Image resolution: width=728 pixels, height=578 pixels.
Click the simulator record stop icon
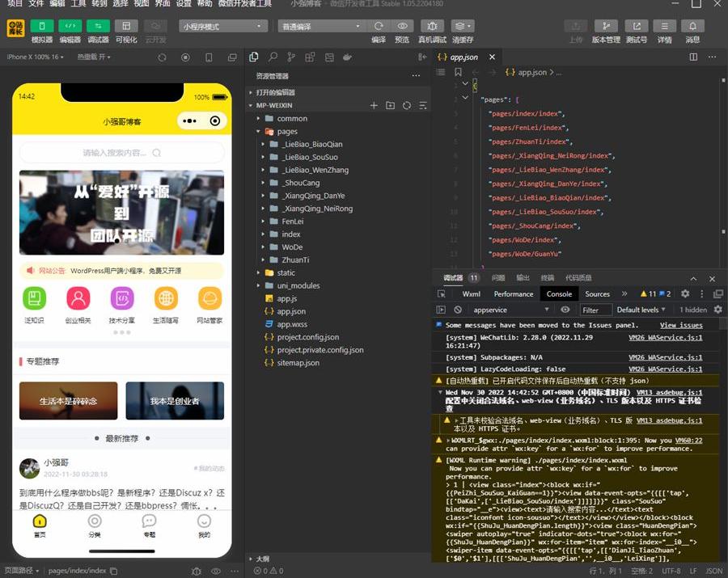click(x=185, y=57)
